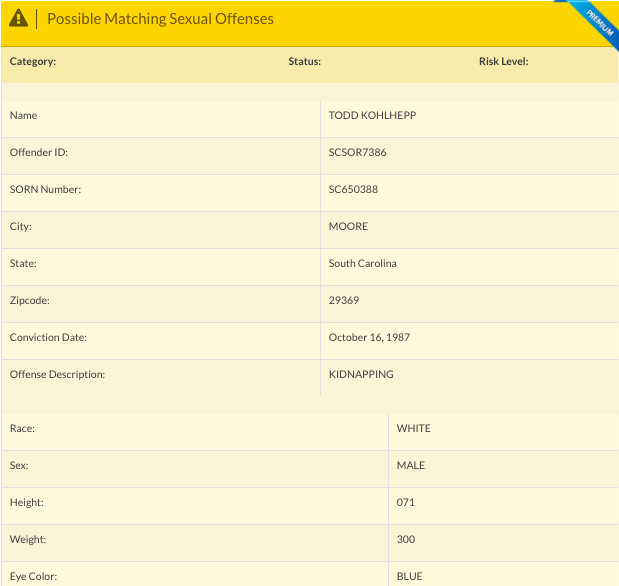Select the State value South Carolina
Viewport: 619px width, 586px height.
click(x=362, y=263)
